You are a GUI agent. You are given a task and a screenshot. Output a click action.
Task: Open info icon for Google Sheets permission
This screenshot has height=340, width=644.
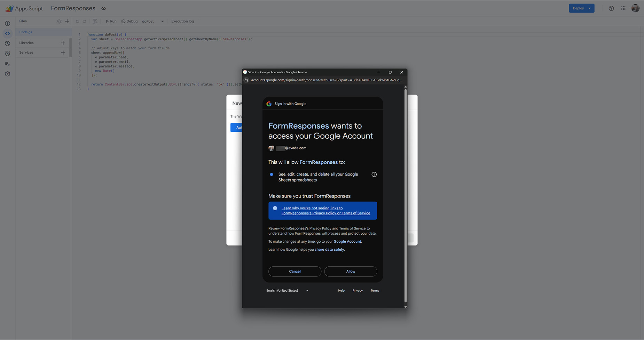coord(374,175)
